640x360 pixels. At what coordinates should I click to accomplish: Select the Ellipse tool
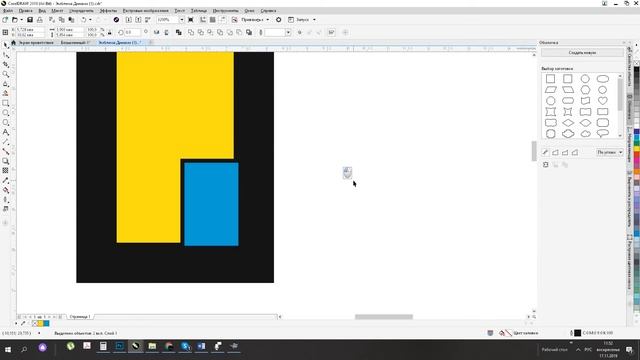5,113
